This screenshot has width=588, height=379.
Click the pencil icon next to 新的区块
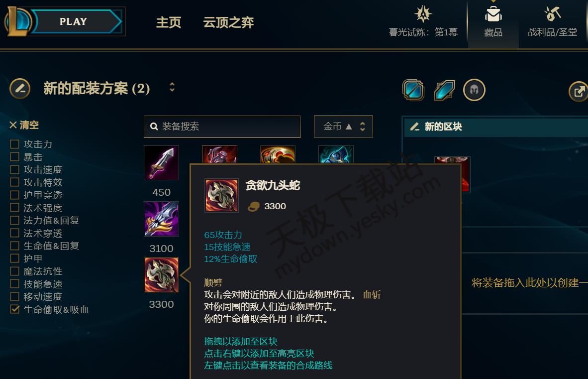(415, 127)
